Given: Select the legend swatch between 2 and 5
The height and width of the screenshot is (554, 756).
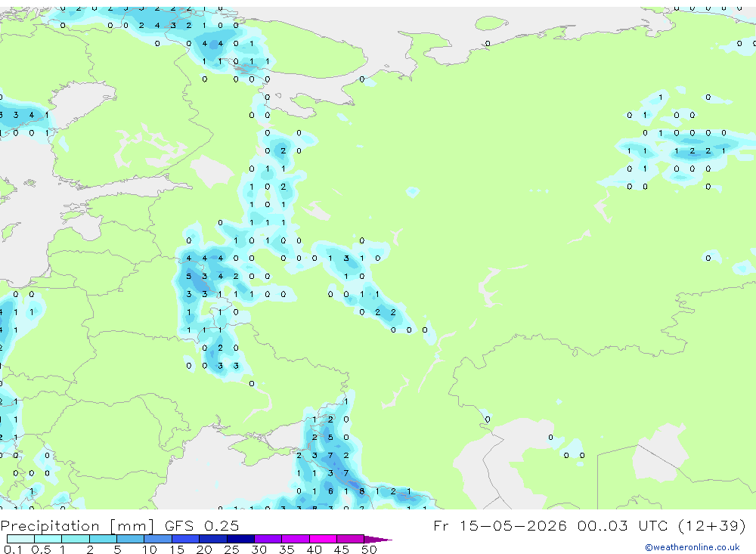Looking at the screenshot, I should click(103, 539).
